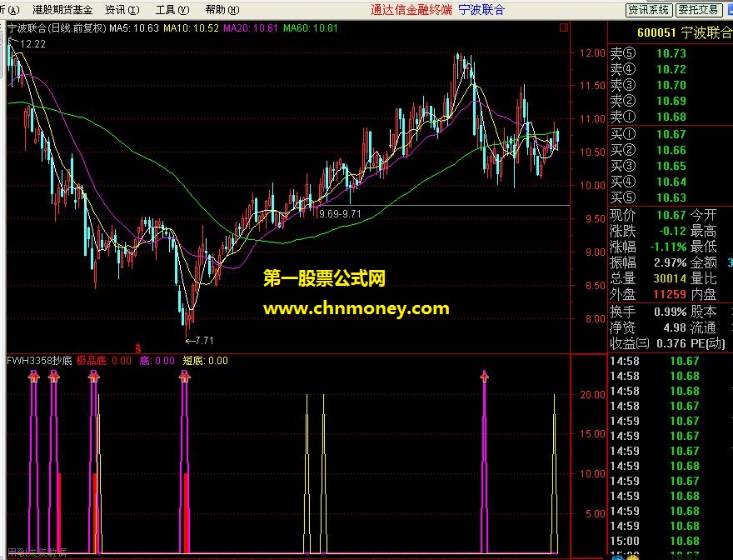
Task: Click the 600051 宁波联合 stock header
Action: (x=685, y=32)
